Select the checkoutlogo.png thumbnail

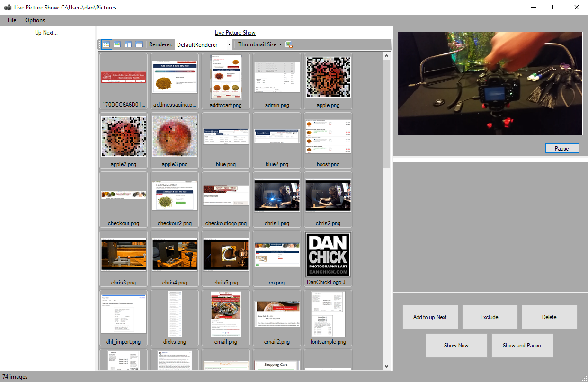tap(226, 199)
